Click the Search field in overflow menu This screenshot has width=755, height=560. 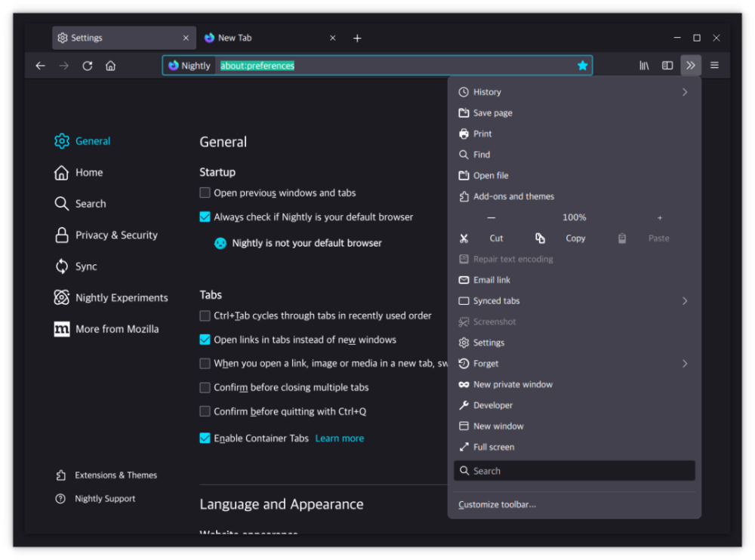point(574,471)
